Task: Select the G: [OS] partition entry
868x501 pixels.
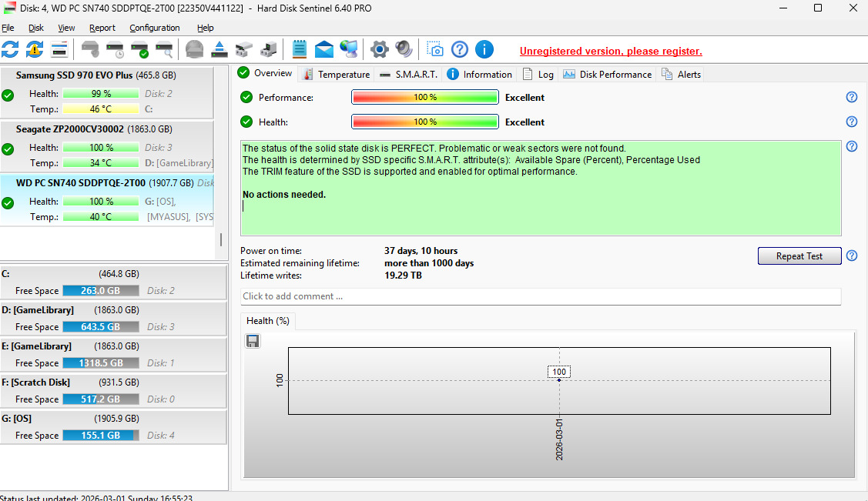Action: tap(113, 427)
